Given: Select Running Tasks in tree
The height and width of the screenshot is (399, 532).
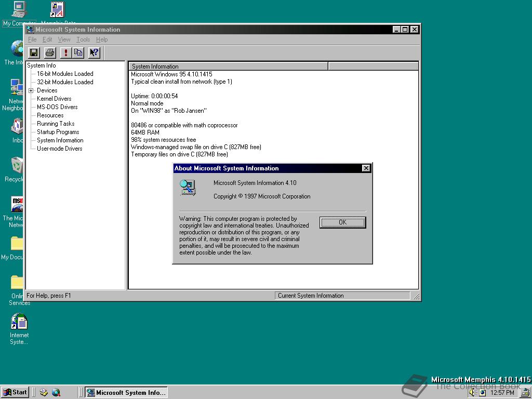Looking at the screenshot, I should click(x=55, y=124).
